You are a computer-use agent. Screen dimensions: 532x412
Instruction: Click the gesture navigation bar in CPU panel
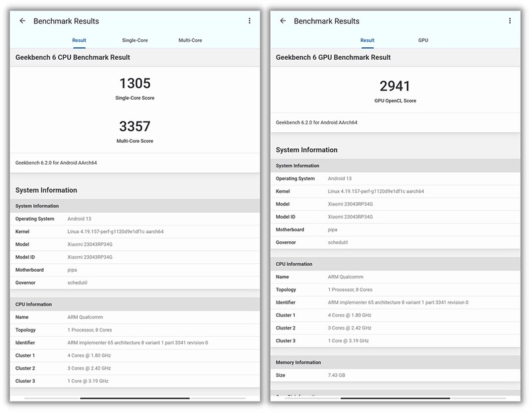(x=135, y=398)
